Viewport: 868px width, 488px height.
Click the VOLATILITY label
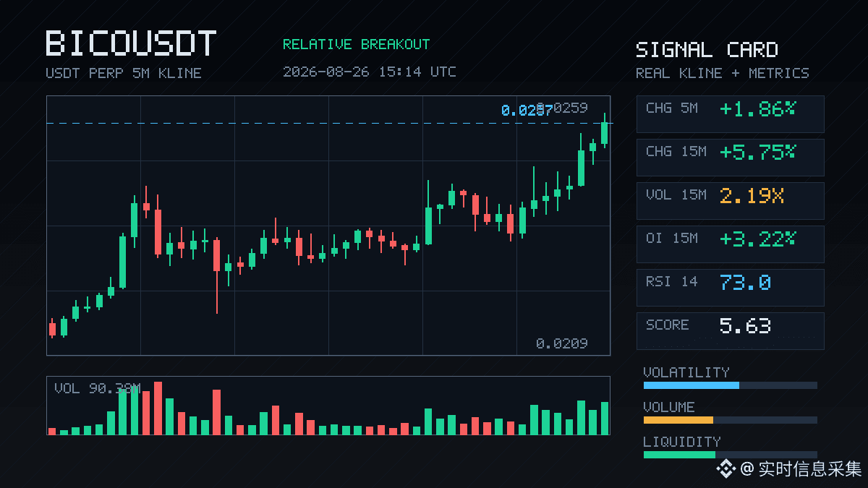(x=686, y=372)
